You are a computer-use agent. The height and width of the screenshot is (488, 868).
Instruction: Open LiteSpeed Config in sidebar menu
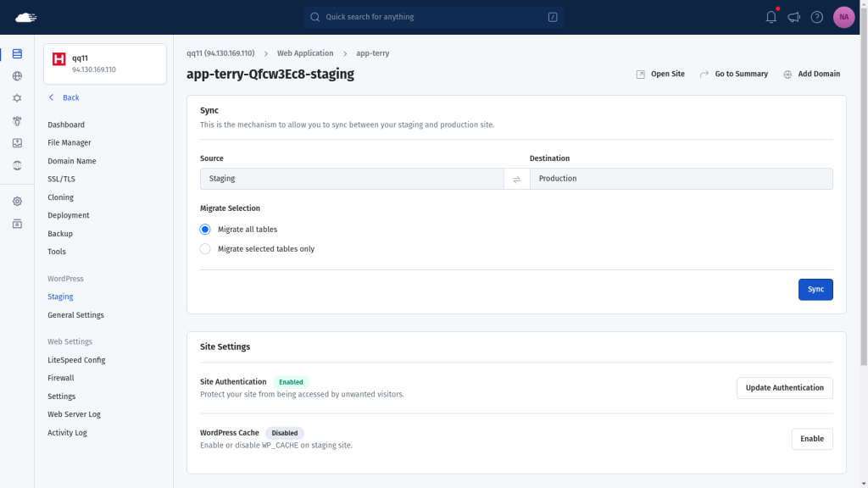76,360
